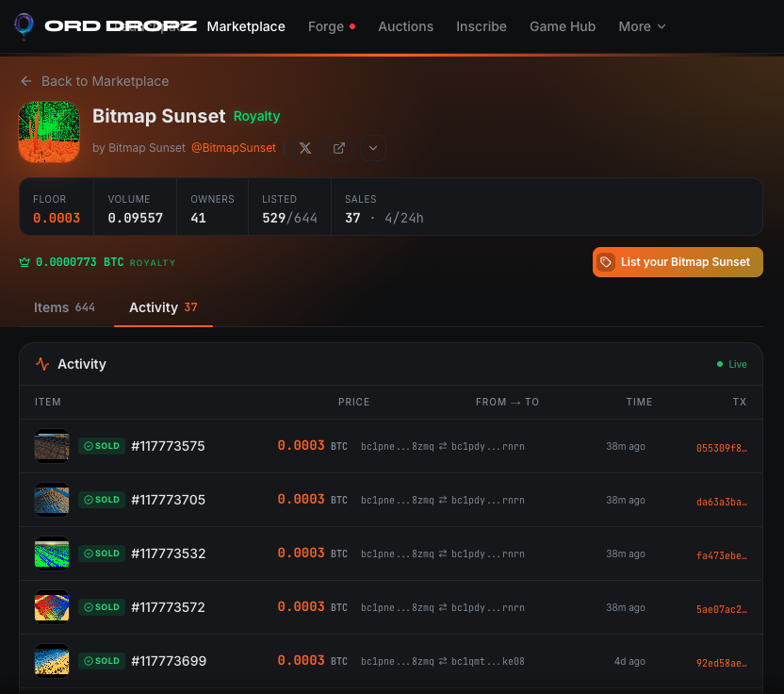Open the collection's external link icon

[339, 148]
